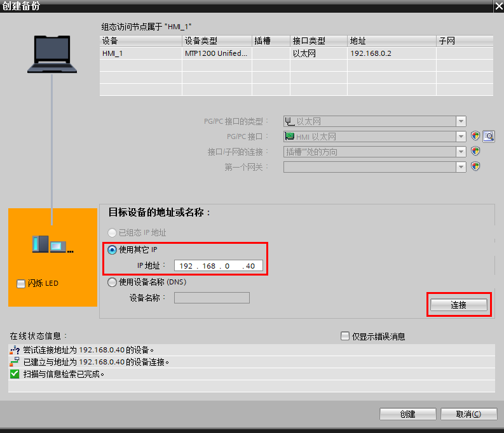Click the 插槽 column header
Viewport: 504px width, 433px height.
(x=271, y=41)
